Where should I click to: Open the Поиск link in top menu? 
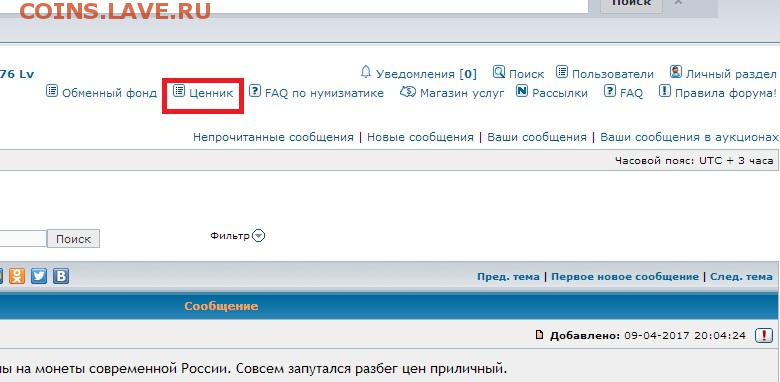point(526,74)
